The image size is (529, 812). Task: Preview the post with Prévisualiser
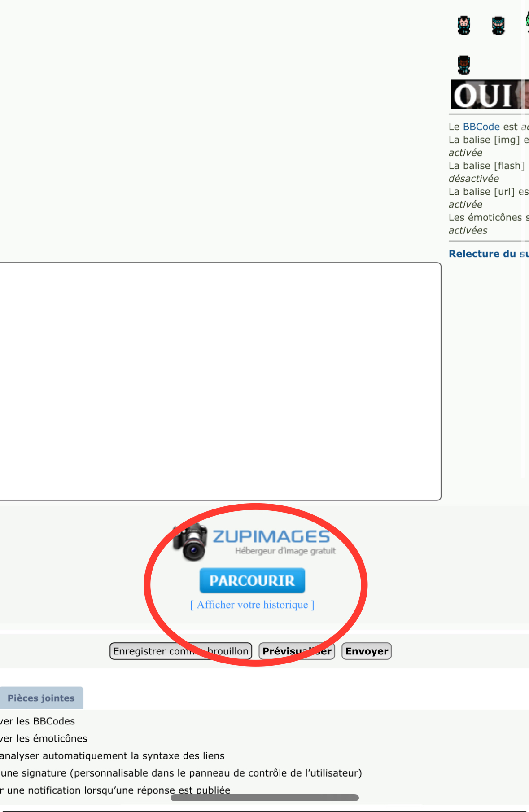coord(297,651)
